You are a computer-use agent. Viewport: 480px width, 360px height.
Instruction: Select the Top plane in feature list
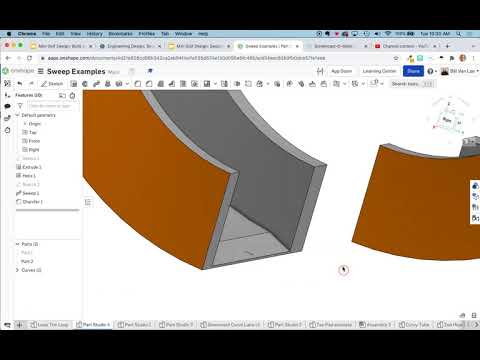click(33, 132)
